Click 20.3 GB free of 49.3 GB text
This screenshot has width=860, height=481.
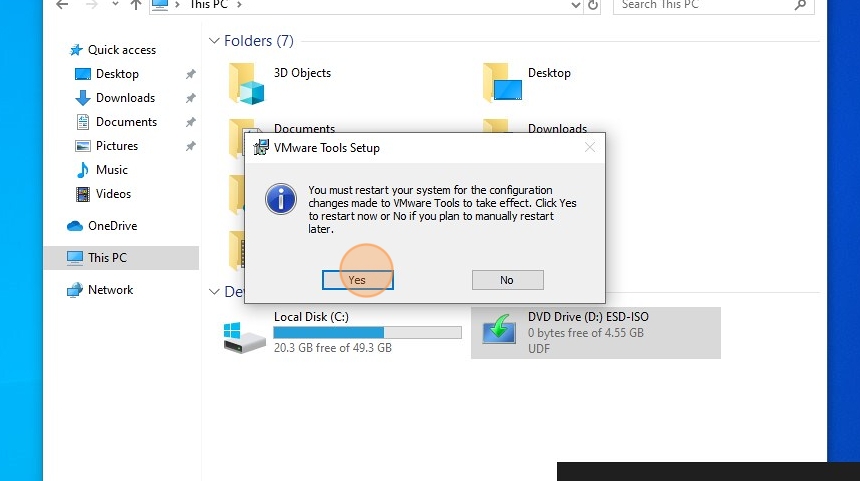click(332, 348)
